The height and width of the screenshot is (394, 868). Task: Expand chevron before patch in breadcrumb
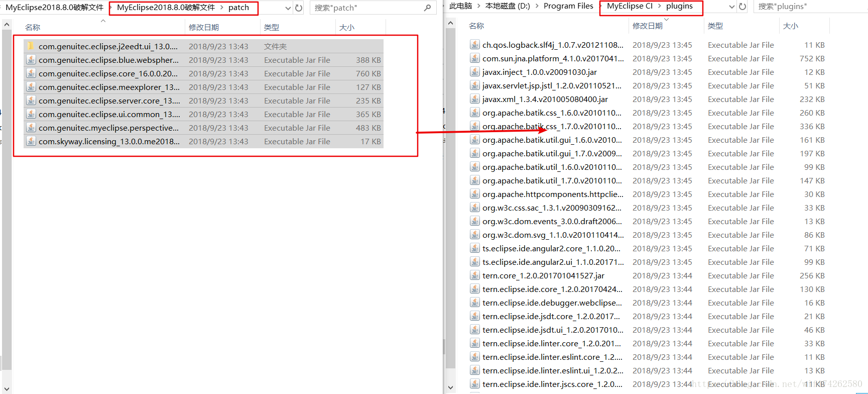point(222,8)
